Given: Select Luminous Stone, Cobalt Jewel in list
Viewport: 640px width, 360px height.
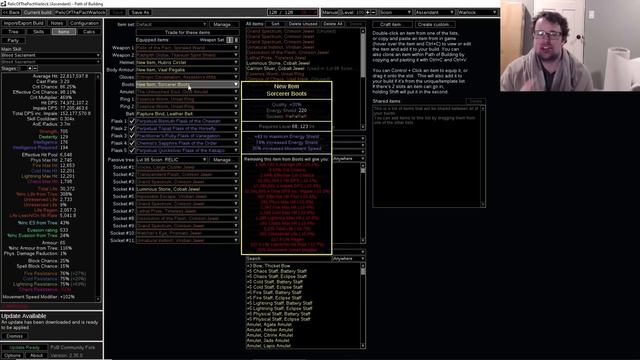Looking at the screenshot, I should [278, 63].
